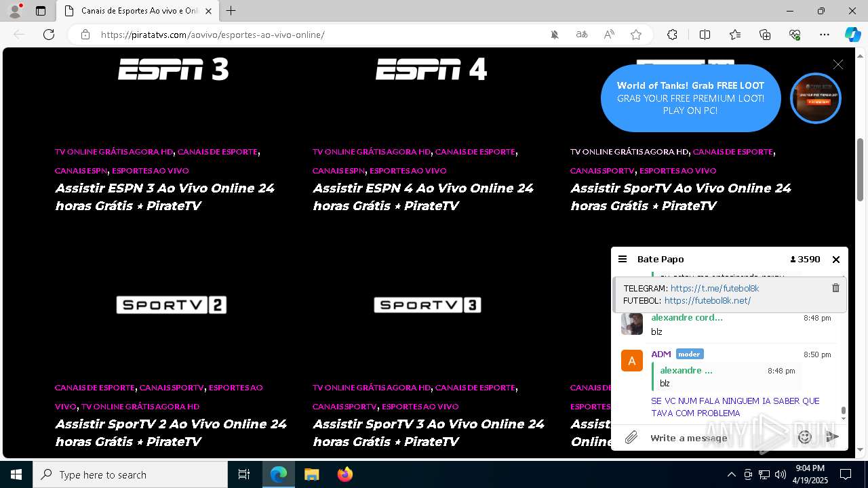This screenshot has width=868, height=488.
Task: Click the SporTV 2 logo thumbnail
Action: [x=172, y=305]
